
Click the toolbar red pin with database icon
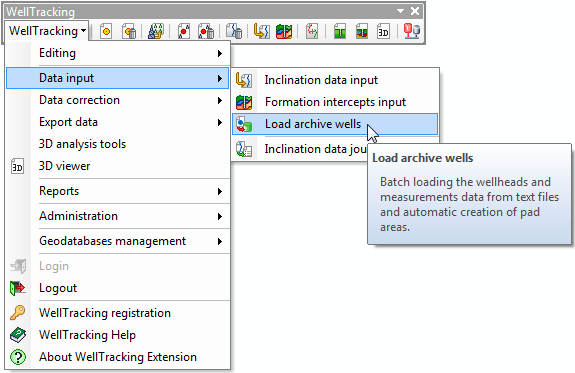(412, 31)
